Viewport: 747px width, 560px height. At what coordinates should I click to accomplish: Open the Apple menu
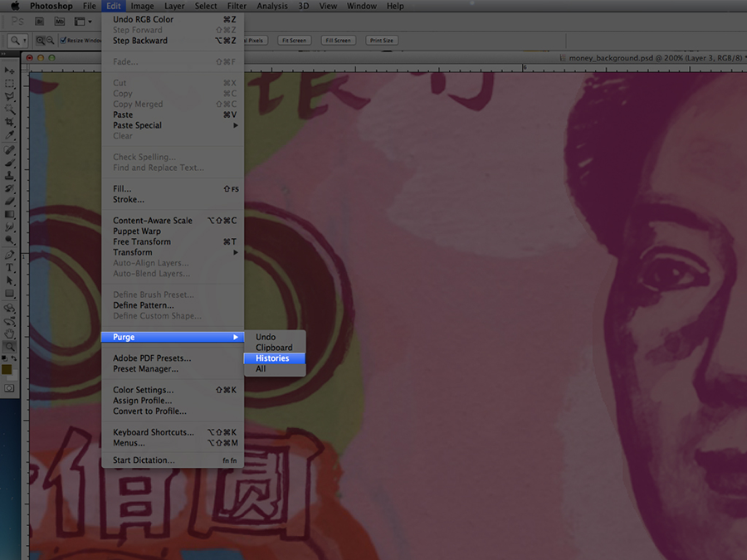coord(15,6)
